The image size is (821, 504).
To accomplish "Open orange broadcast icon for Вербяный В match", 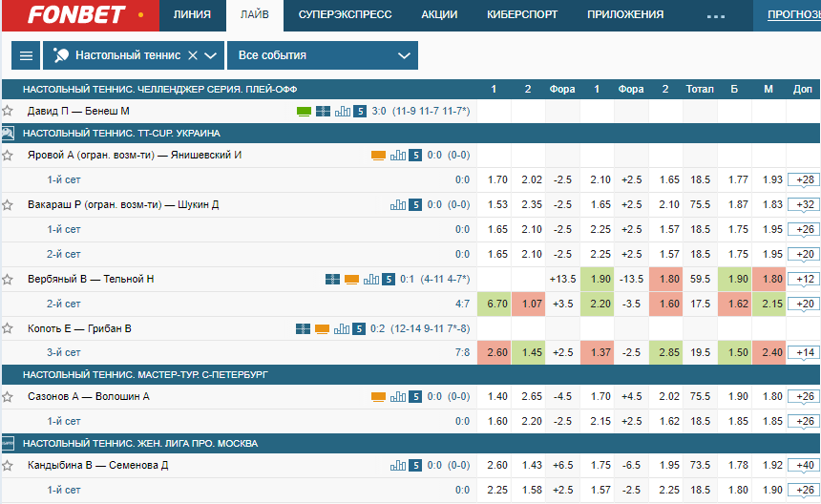I will click(351, 280).
